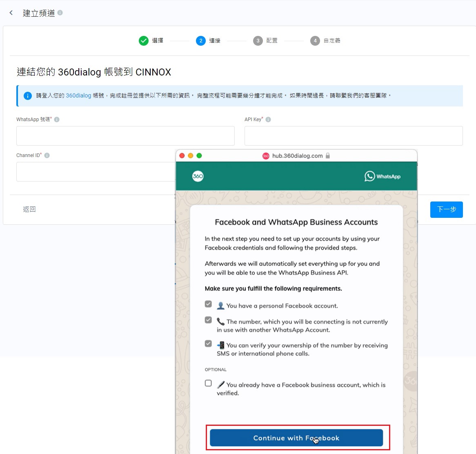The image size is (476, 454).
Task: Check the verified Facebook business account option
Action: tap(208, 383)
